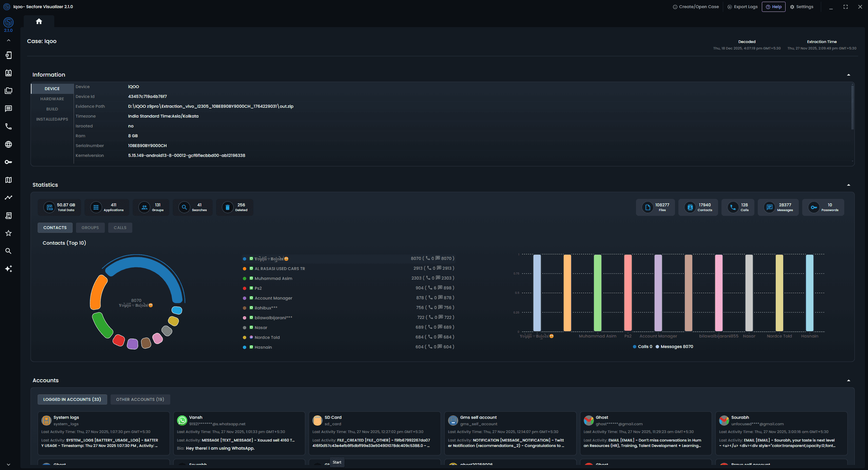Collapse the Statistics section
868x470 pixels.
point(848,185)
